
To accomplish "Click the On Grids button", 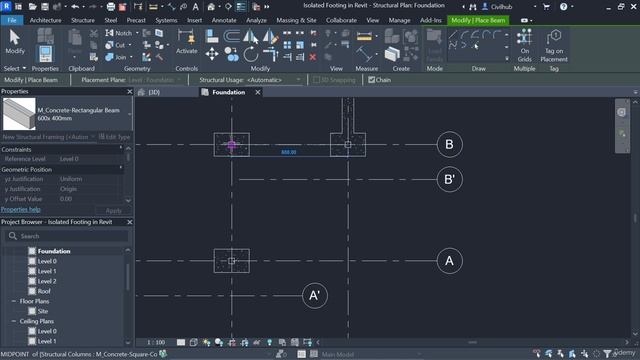I will 524,45.
